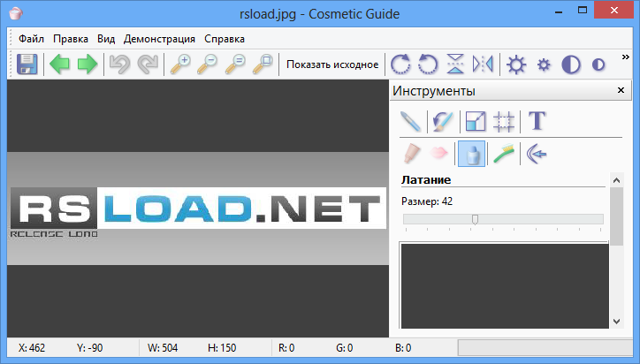Viewport: 640px width, 364px height.
Task: Maximize the Cosmetic Guide window
Action: 583,11
